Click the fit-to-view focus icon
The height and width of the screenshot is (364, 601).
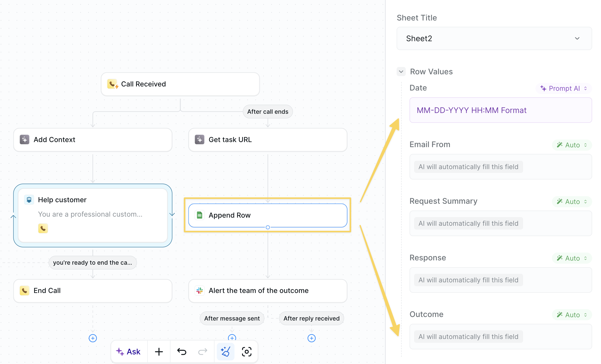(x=247, y=352)
